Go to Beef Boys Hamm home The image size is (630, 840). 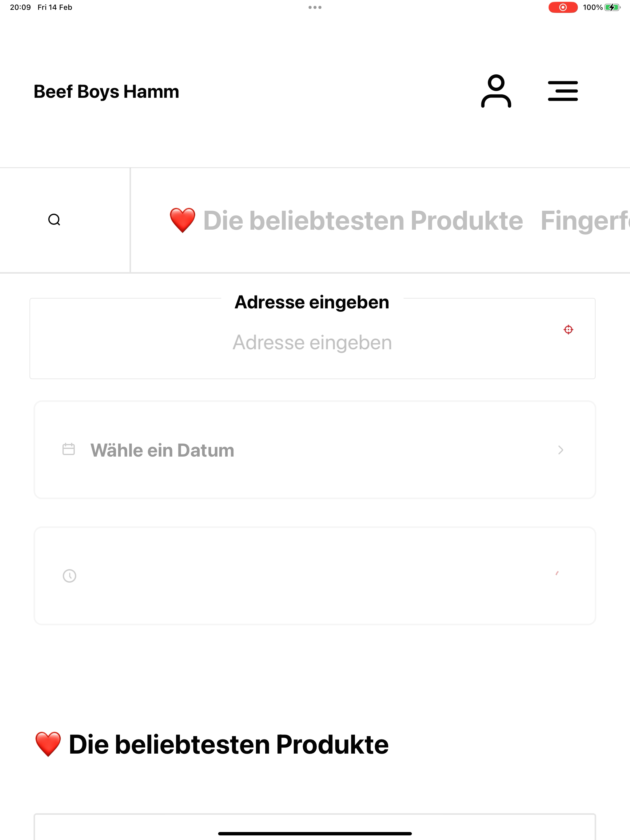point(106,92)
